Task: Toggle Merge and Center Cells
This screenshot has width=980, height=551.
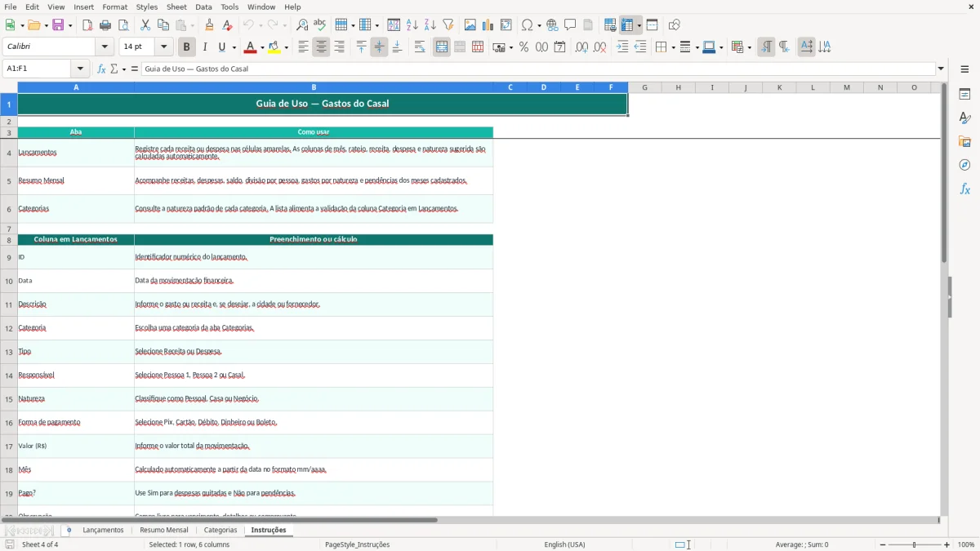Action: [x=442, y=47]
